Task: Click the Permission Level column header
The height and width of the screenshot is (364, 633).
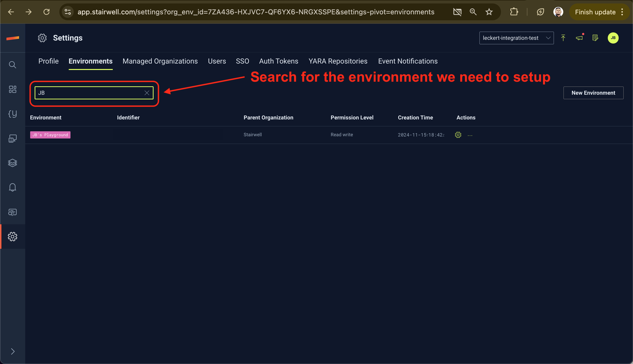Action: [352, 117]
